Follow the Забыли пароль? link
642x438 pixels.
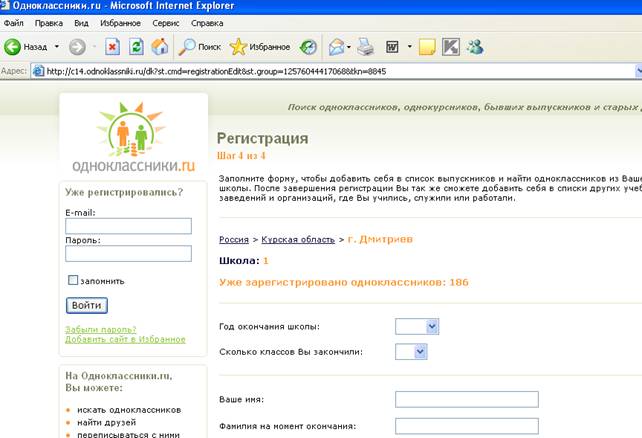[x=100, y=329]
